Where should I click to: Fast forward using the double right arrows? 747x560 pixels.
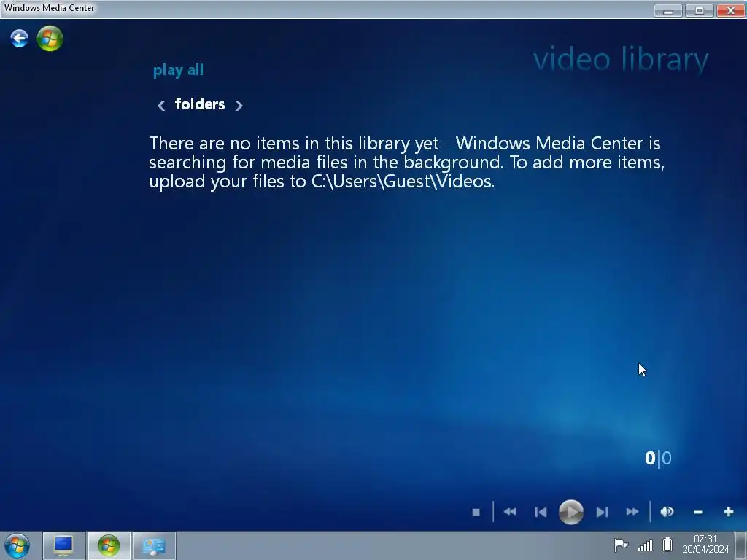pyautogui.click(x=632, y=512)
